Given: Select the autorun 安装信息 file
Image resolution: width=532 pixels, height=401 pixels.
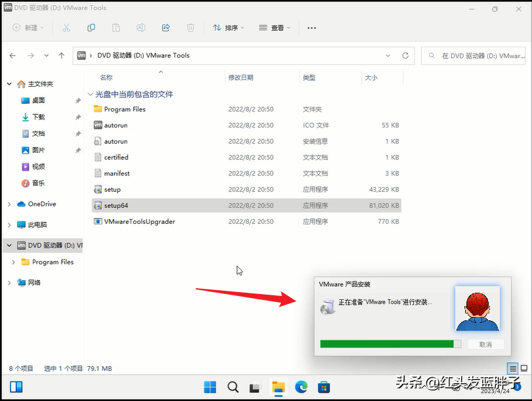Looking at the screenshot, I should 247,141.
